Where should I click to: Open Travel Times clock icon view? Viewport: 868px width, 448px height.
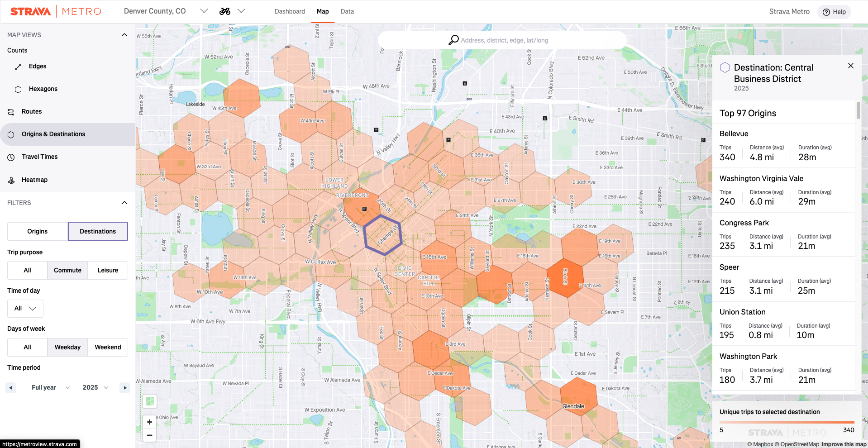point(11,157)
